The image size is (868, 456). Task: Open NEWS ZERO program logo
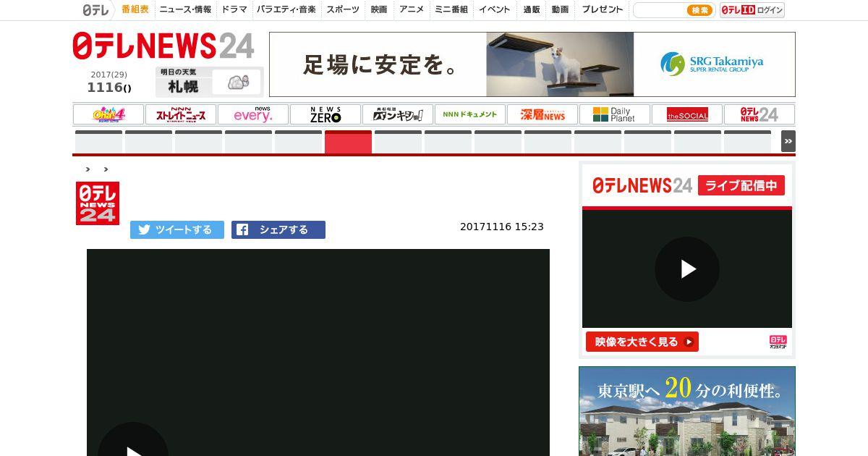tap(325, 114)
